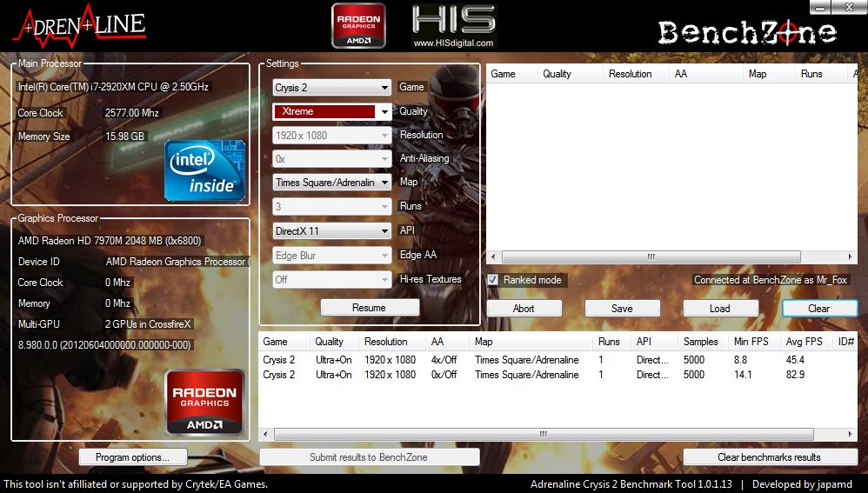
Task: Click the Quality column header in upper results list
Action: (570, 74)
